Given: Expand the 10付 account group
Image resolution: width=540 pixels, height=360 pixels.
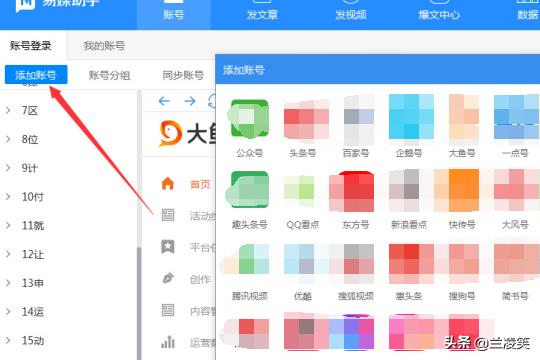Looking at the screenshot, I should coord(8,197).
